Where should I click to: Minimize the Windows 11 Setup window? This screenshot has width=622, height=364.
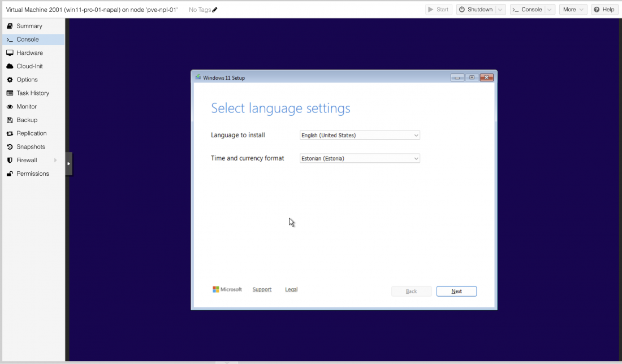457,77
